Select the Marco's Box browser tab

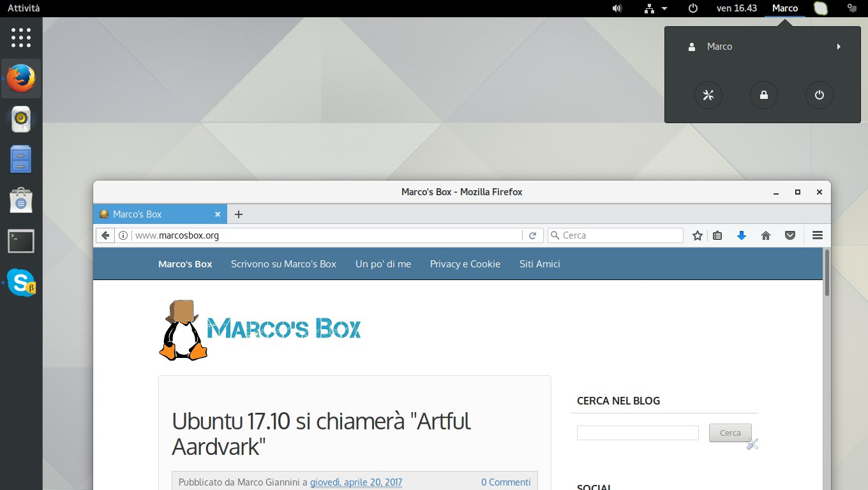pyautogui.click(x=160, y=214)
